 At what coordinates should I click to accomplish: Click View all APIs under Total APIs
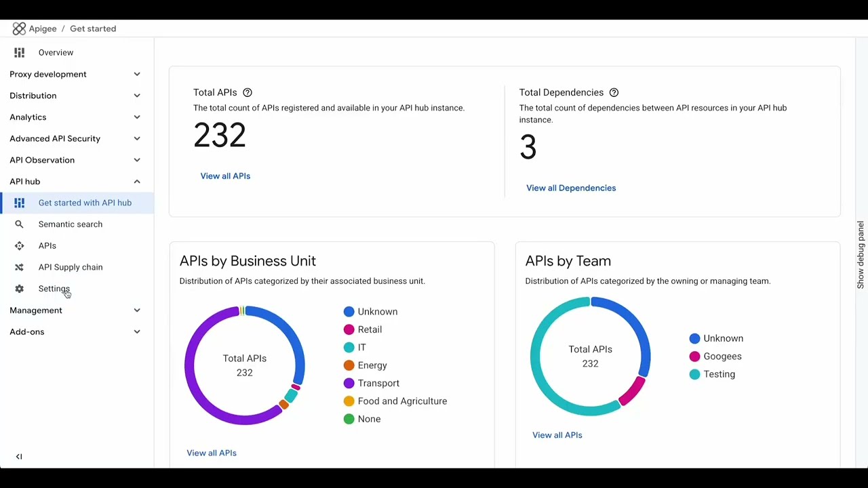coord(225,176)
